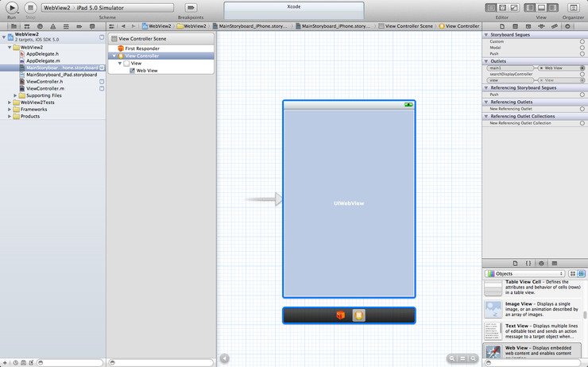Screen dimensions: 588x367
Task: Collapse the WebView2 project root
Action: click(4, 37)
